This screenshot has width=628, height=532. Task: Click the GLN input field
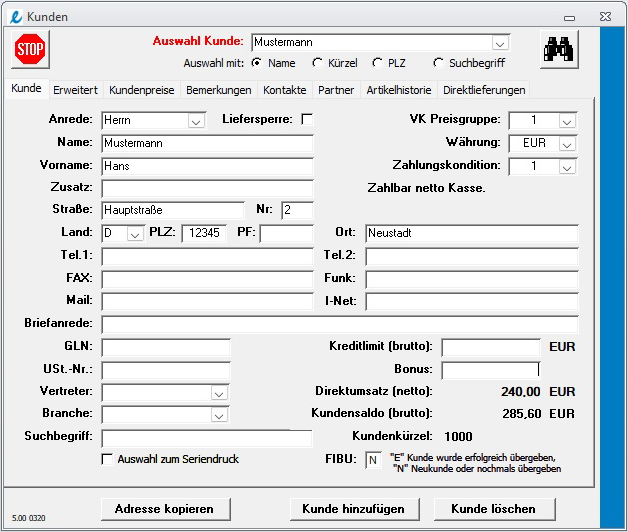pos(166,347)
